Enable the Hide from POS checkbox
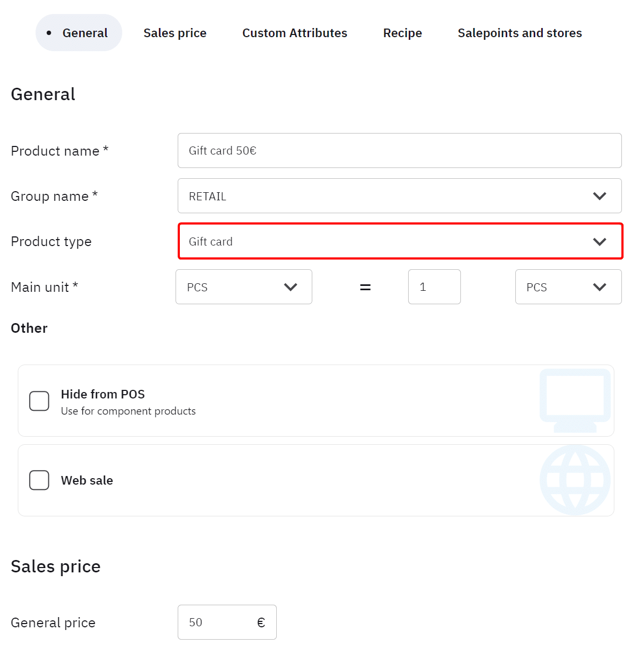 point(39,401)
